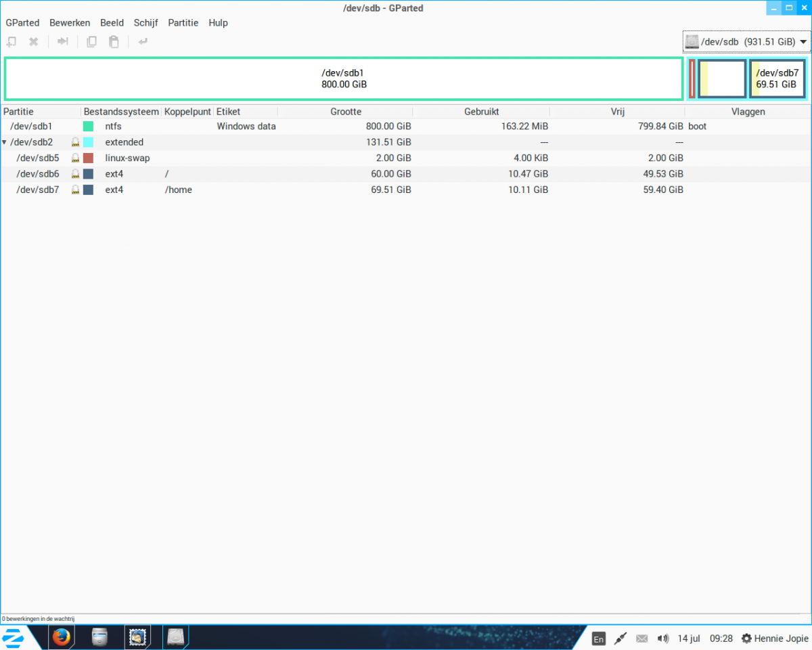Click the En keyboard layout indicator
The image size is (812, 650).
[x=598, y=638]
